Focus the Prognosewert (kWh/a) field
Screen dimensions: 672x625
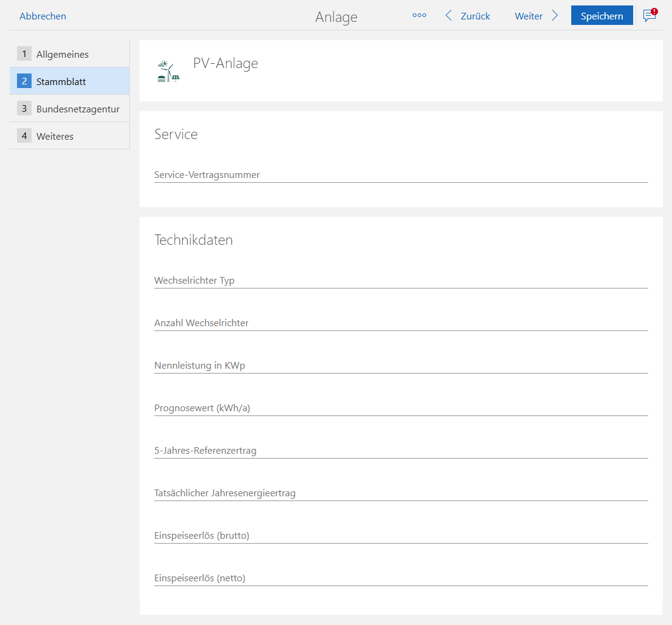pyautogui.click(x=401, y=408)
